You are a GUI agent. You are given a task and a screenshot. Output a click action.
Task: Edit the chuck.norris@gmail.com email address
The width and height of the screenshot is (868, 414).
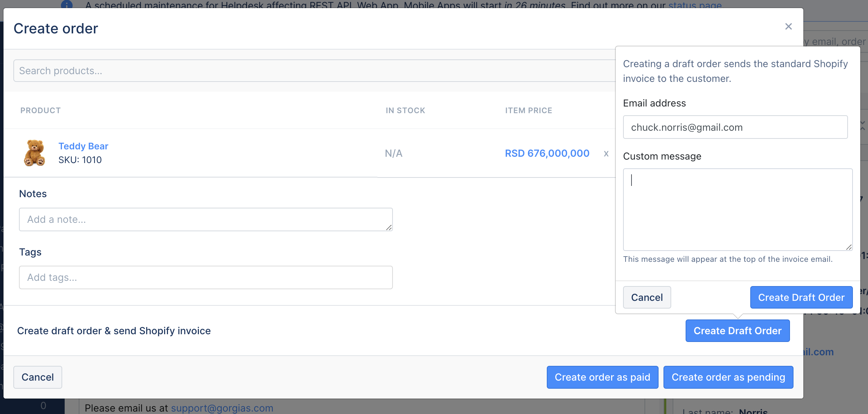(734, 127)
